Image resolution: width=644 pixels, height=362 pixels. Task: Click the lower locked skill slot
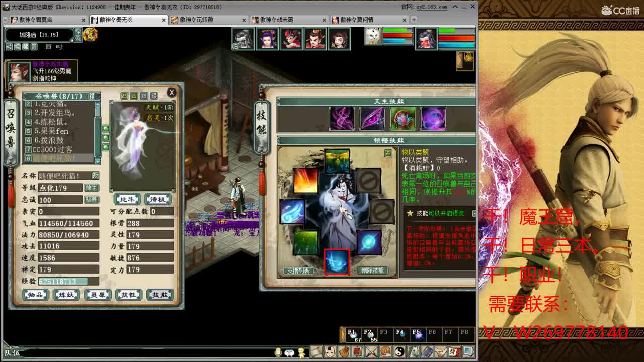point(382,211)
